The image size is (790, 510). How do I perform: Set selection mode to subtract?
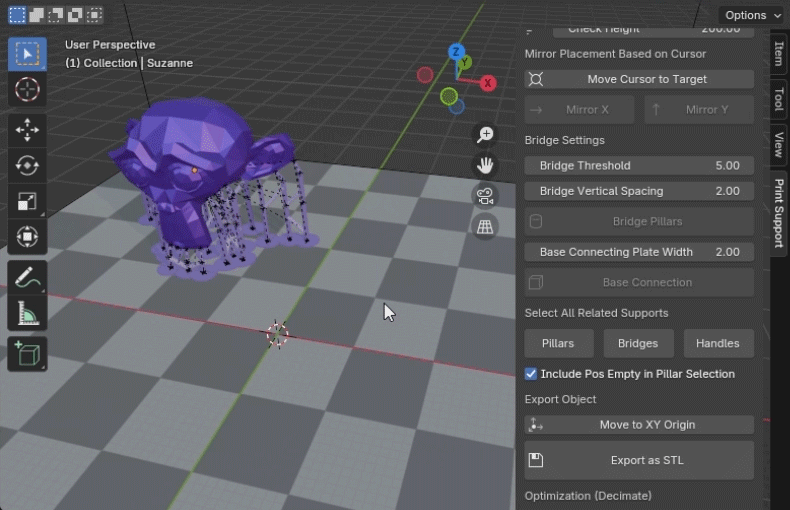click(55, 15)
